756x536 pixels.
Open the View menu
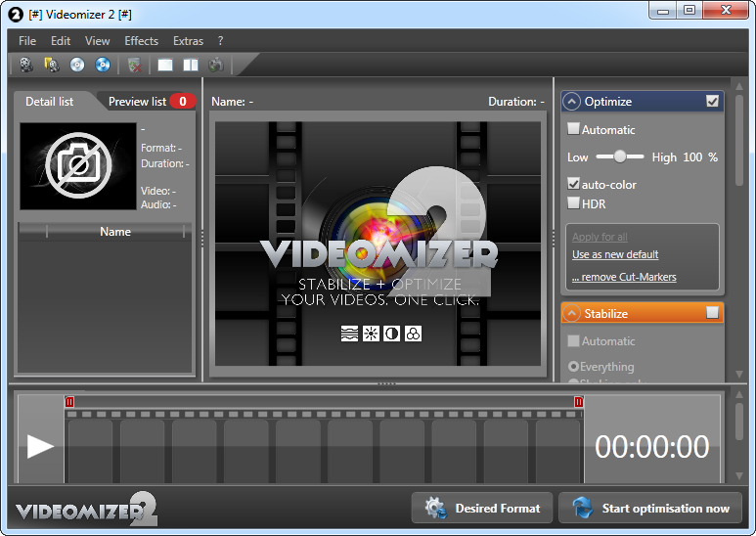click(98, 41)
